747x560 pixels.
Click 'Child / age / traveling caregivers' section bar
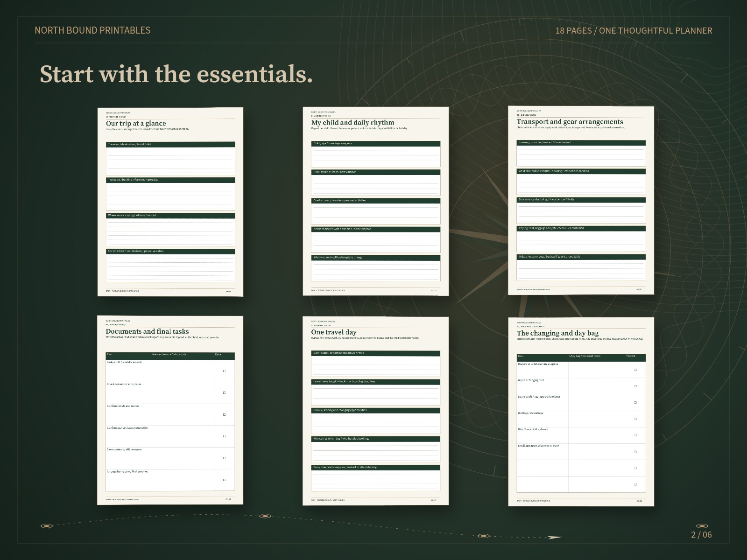(376, 143)
